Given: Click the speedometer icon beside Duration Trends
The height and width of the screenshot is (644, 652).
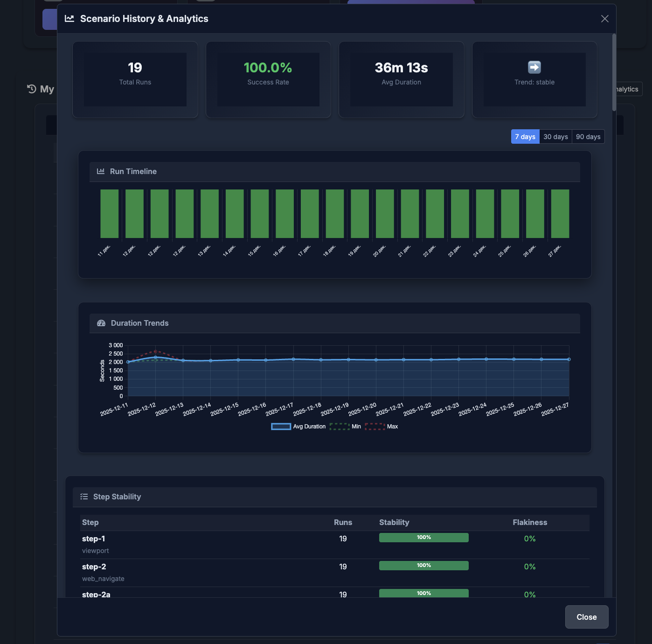Looking at the screenshot, I should (x=101, y=322).
